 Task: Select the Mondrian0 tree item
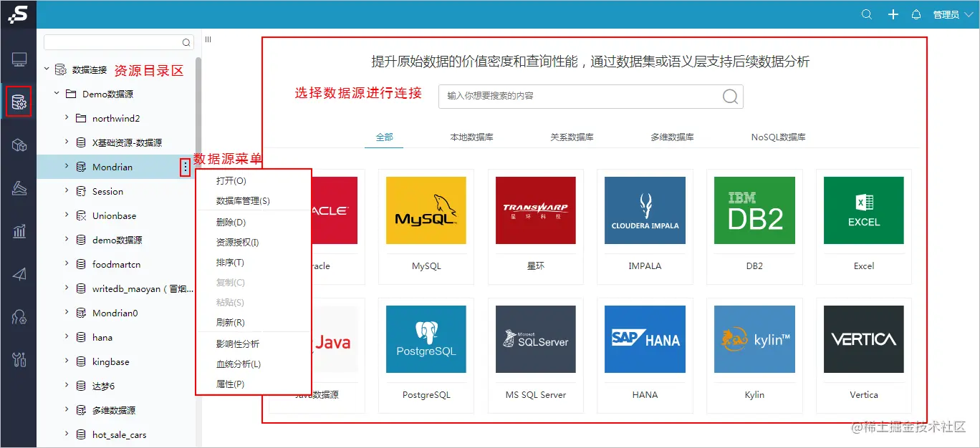point(115,313)
